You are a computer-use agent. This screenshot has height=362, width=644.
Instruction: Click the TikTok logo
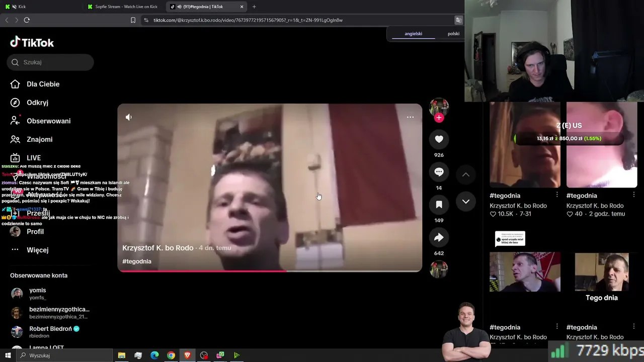click(x=32, y=42)
